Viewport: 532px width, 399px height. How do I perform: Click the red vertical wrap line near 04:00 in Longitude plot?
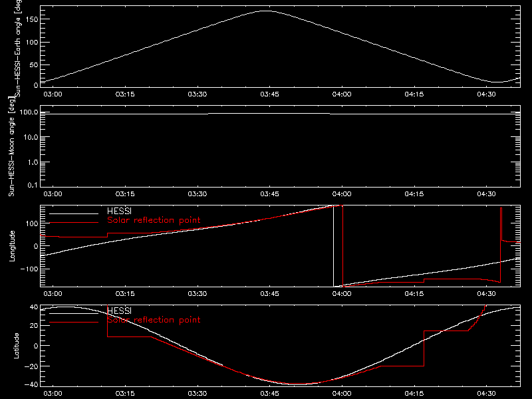coord(342,246)
